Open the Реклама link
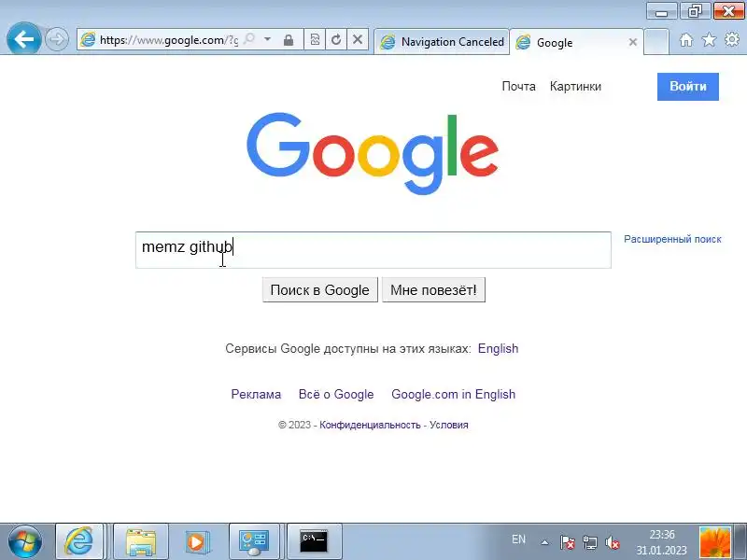Screen dimensions: 747x560 256,394
